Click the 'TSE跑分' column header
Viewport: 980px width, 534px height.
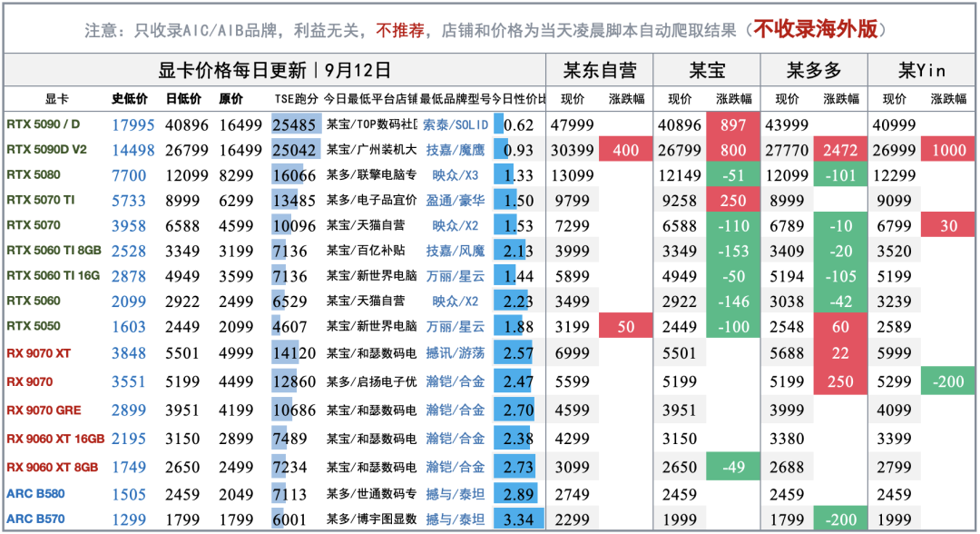(x=296, y=99)
